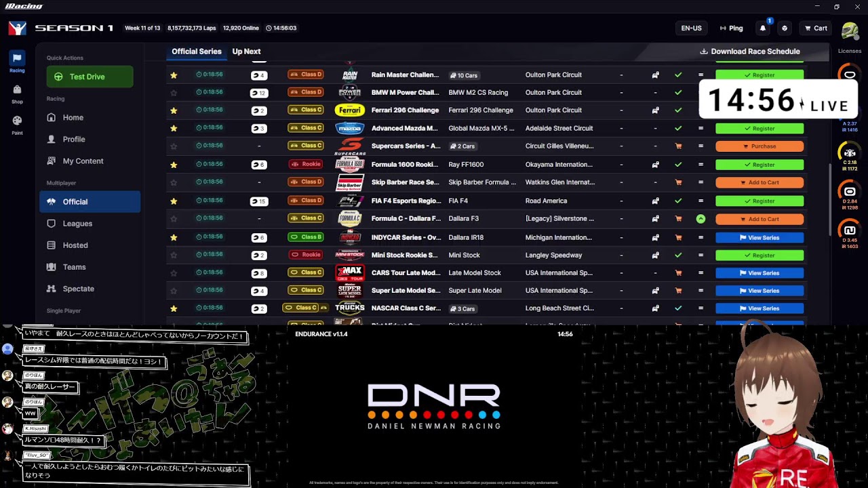Open the Cart button
This screenshot has height=488, width=868.
point(816,28)
